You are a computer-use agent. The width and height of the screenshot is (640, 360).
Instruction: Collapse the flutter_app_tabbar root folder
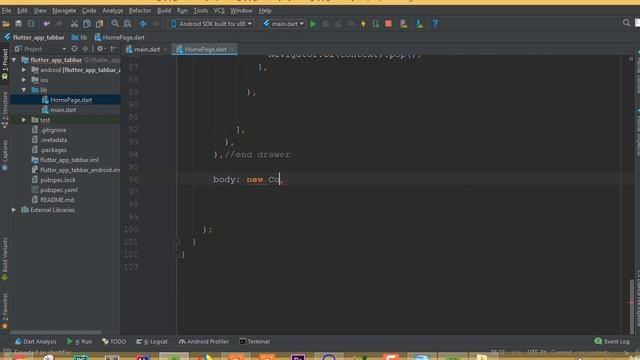tap(14, 60)
